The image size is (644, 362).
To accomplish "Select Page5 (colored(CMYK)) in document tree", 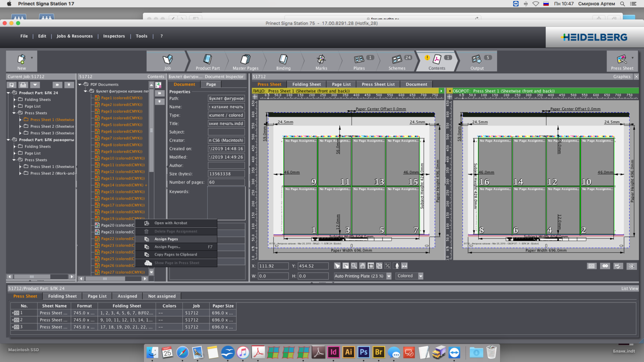I will (122, 125).
